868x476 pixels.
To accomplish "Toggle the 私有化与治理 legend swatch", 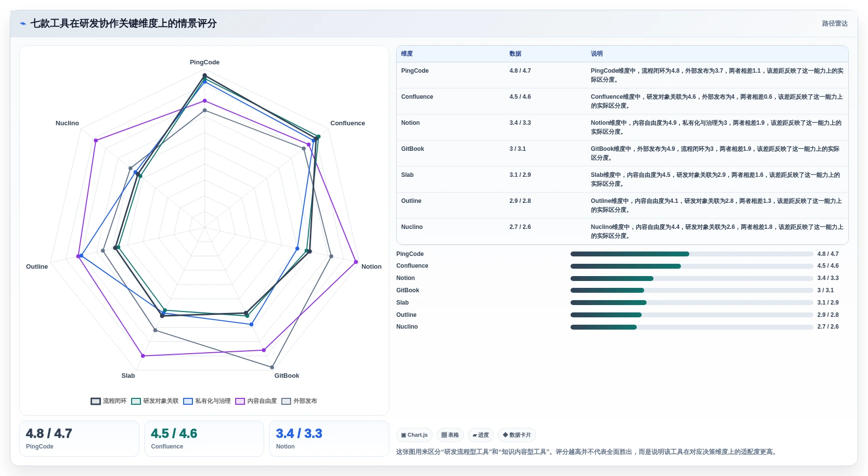I will pos(188,401).
